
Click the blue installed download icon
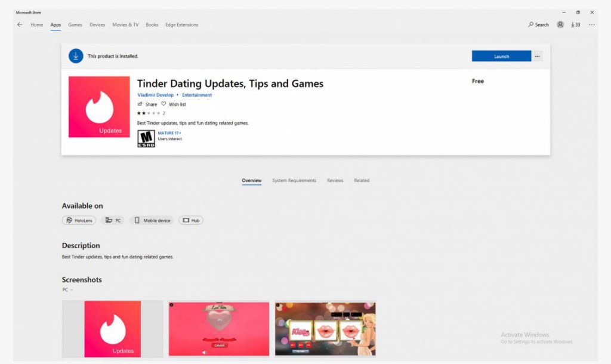click(x=76, y=56)
